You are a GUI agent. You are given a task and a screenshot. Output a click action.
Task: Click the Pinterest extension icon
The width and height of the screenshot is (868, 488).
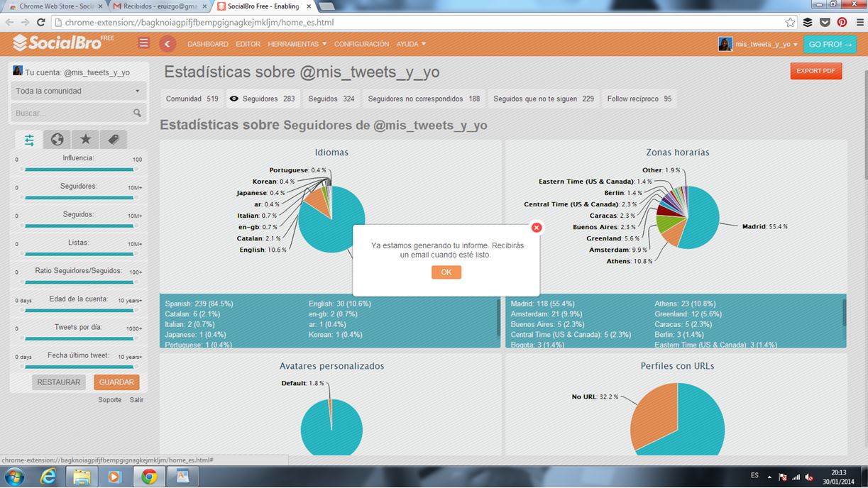842,22
